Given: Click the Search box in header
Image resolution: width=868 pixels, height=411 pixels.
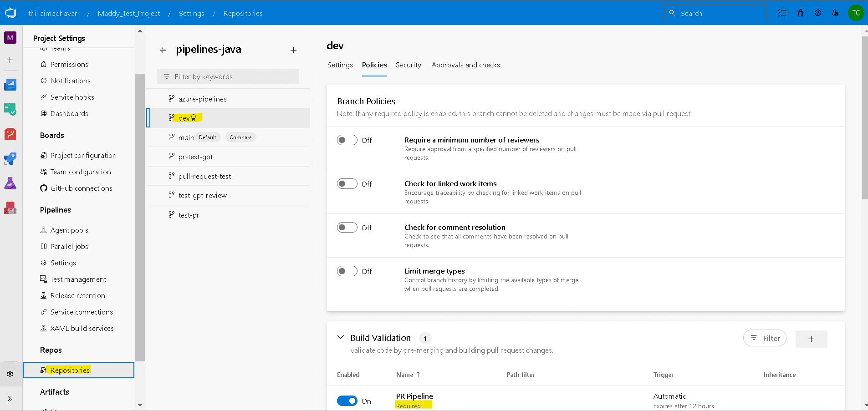Looking at the screenshot, I should [715, 13].
